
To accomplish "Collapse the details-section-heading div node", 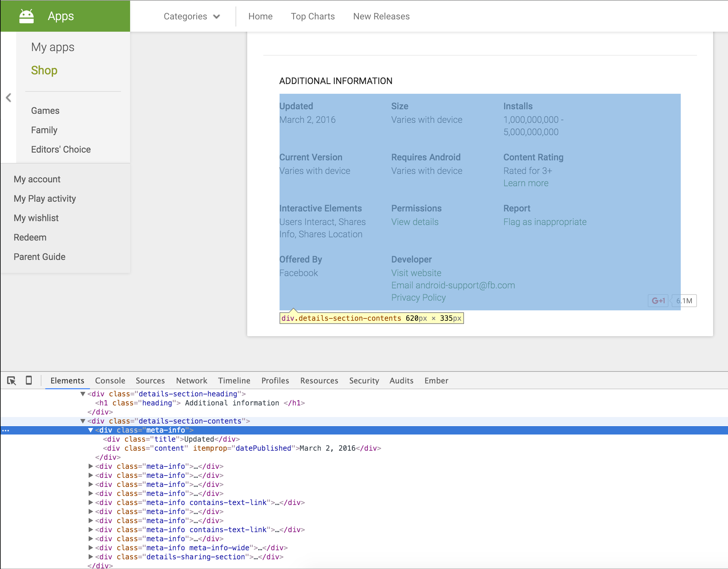I will 83,394.
